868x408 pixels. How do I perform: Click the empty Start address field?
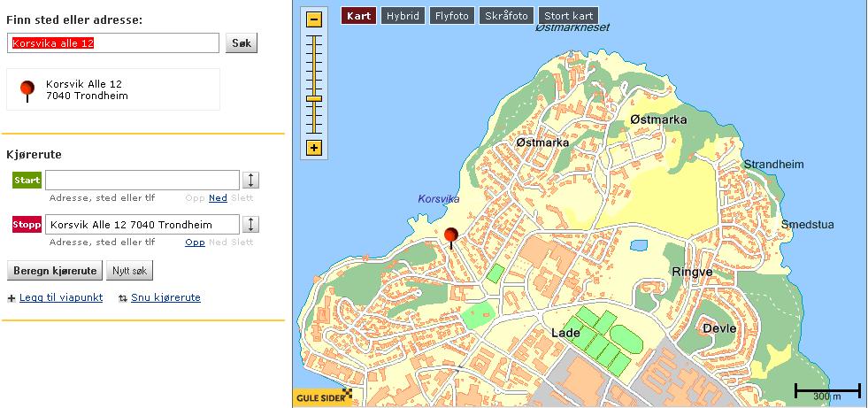point(142,181)
